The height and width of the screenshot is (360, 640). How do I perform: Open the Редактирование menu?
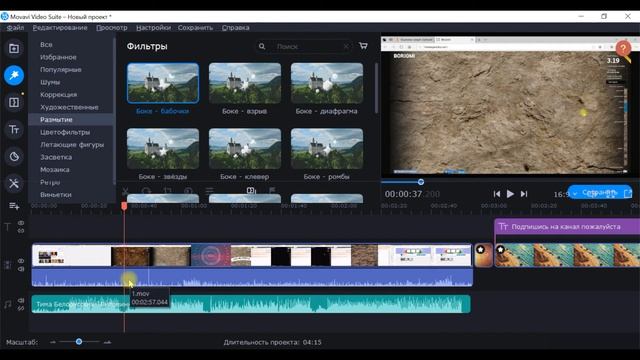click(x=60, y=28)
